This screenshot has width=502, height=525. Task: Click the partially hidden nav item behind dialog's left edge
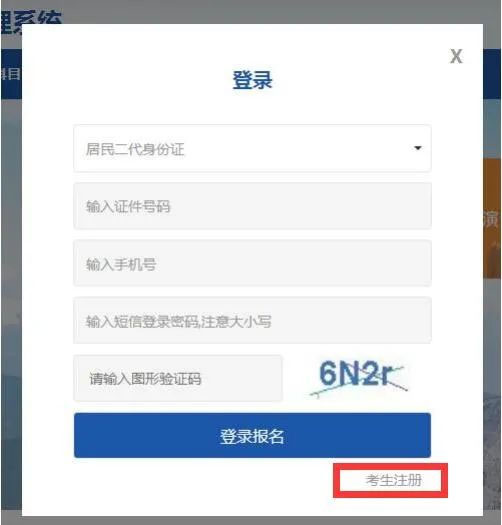10,74
